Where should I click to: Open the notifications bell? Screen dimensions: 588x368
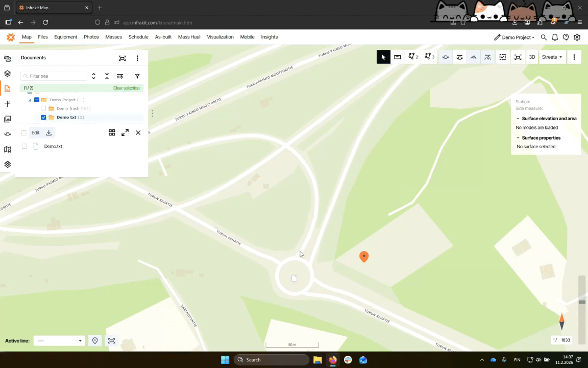click(555, 37)
